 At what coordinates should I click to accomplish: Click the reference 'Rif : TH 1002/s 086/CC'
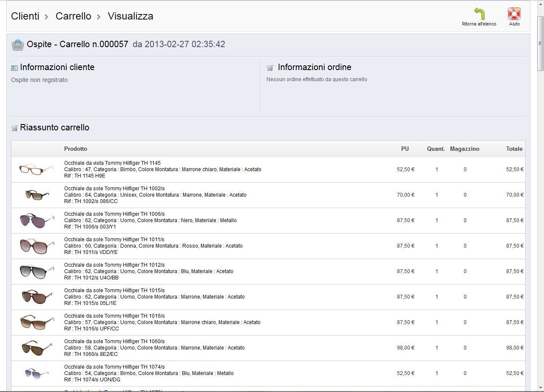91,201
